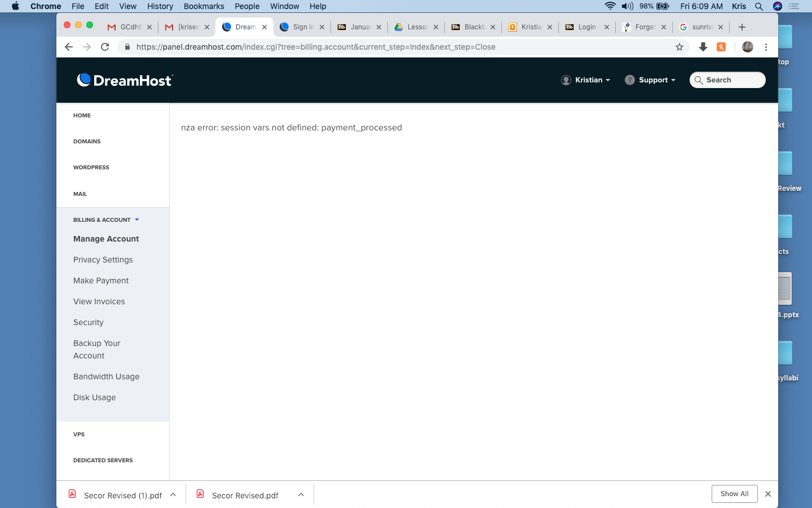Open View Invoices in the sidebar

[99, 301]
